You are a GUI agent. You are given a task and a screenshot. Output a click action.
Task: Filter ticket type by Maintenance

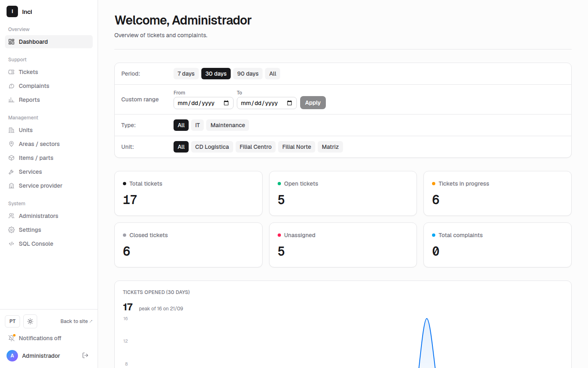coord(228,125)
